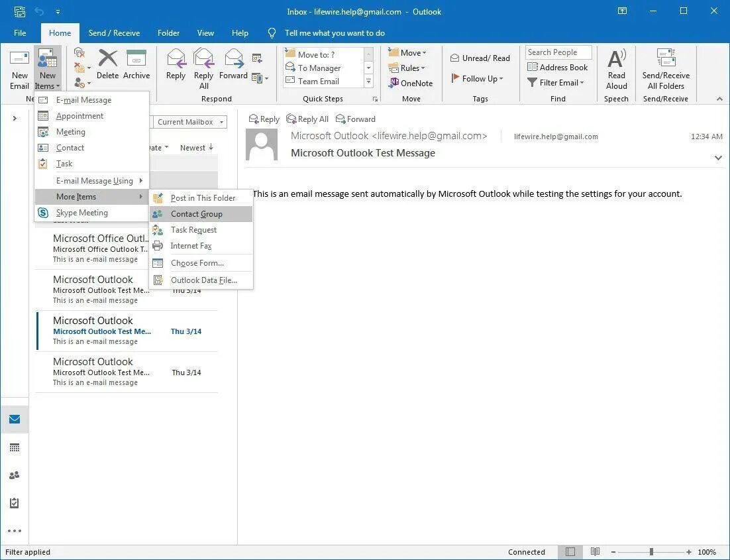Expand the folder pane arrow
Viewport: 730px width, 560px height.
[15, 119]
